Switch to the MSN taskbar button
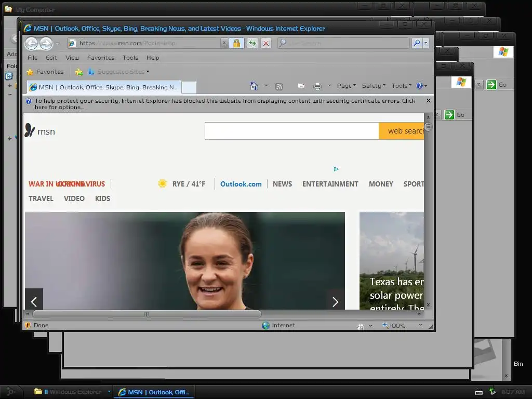532x399 pixels. (154, 392)
